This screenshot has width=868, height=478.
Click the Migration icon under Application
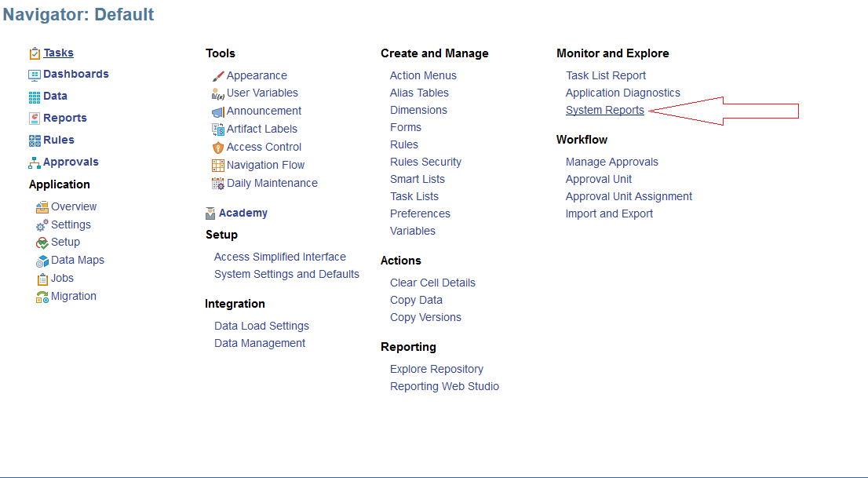(x=42, y=296)
